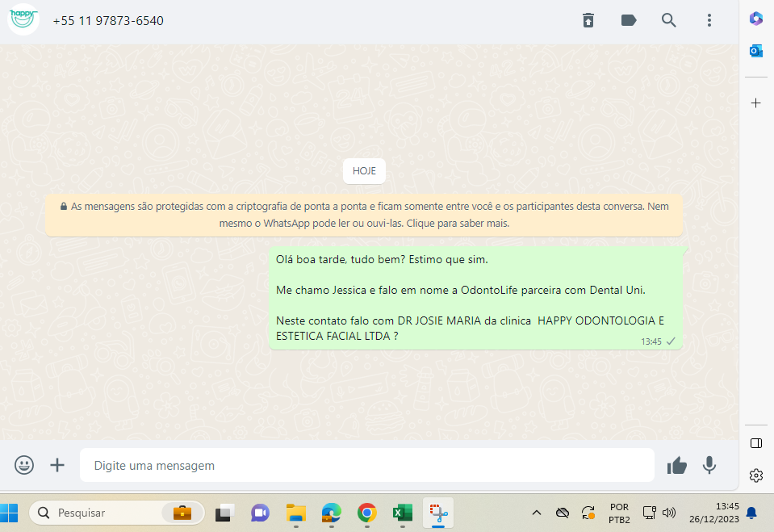The image size is (774, 532).
Task: Change the POR PTB2 keyboard language
Action: coord(619,513)
